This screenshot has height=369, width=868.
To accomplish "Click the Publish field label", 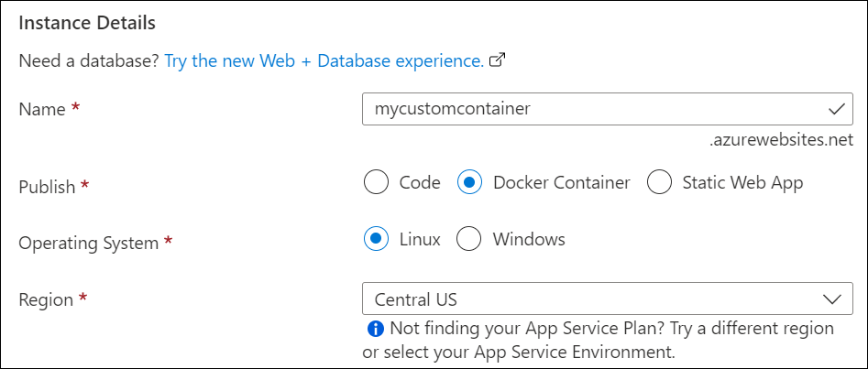I will pyautogui.click(x=48, y=186).
